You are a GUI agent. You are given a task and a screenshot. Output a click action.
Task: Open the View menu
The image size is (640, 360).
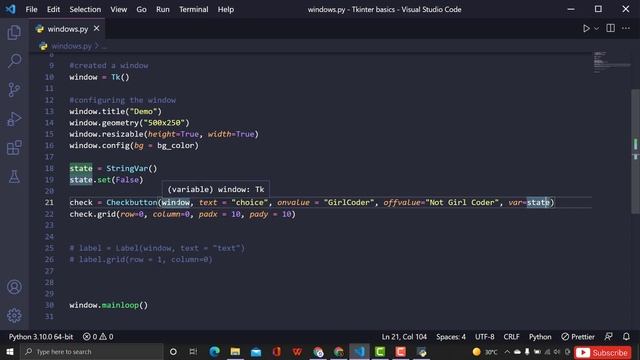pyautogui.click(x=118, y=9)
